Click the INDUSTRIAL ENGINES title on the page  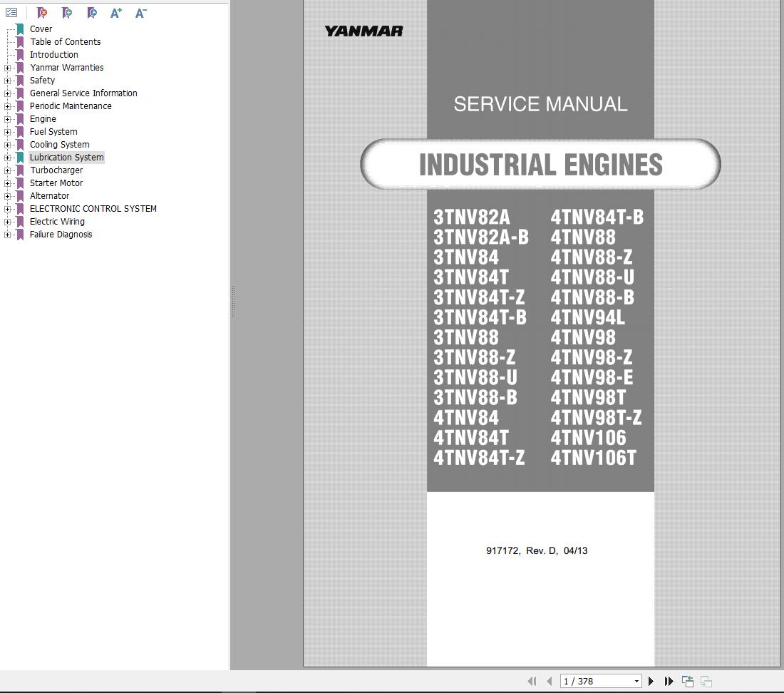[x=540, y=165]
